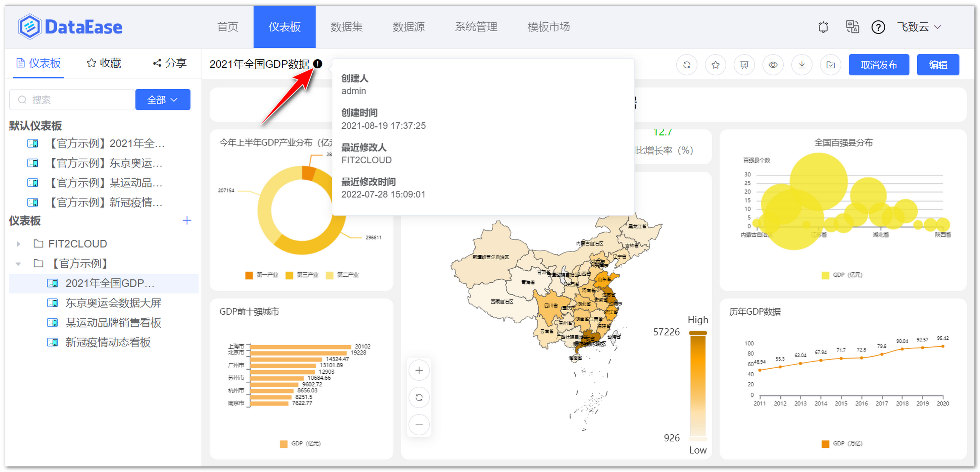Open the 模板市场 menu

point(549,27)
